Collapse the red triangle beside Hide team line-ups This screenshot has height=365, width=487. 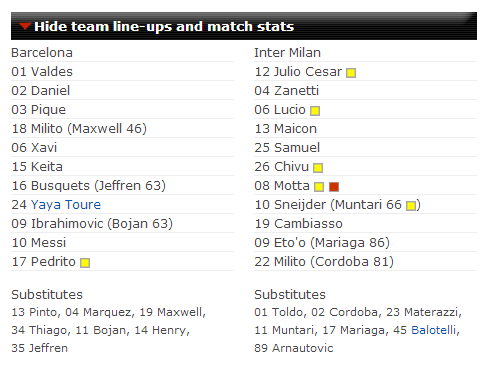click(25, 26)
